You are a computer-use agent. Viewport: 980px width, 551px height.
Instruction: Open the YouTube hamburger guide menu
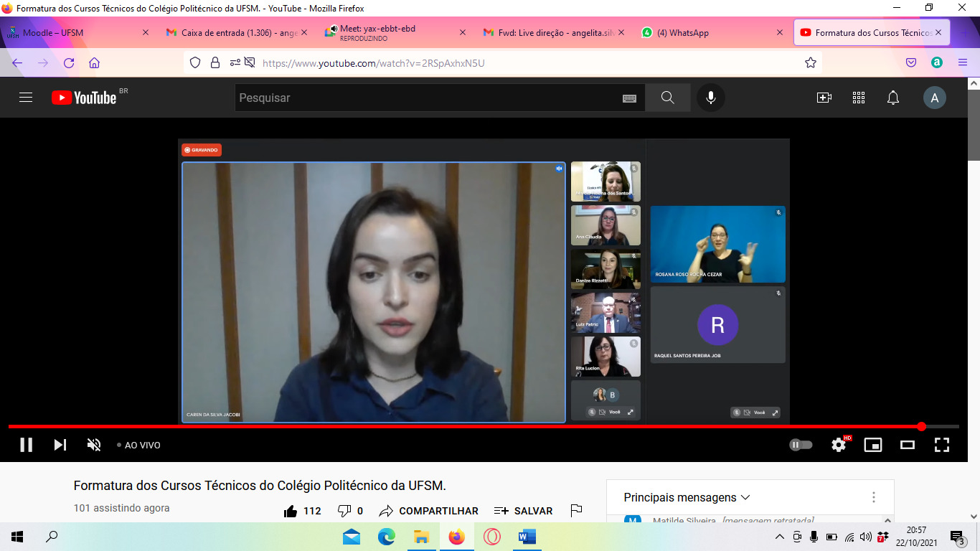(26, 98)
